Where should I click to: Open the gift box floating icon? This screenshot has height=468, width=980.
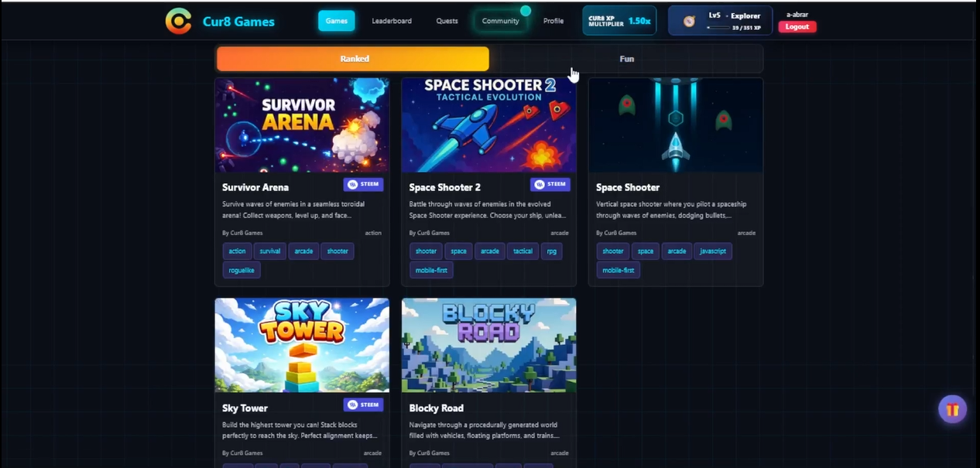tap(952, 409)
